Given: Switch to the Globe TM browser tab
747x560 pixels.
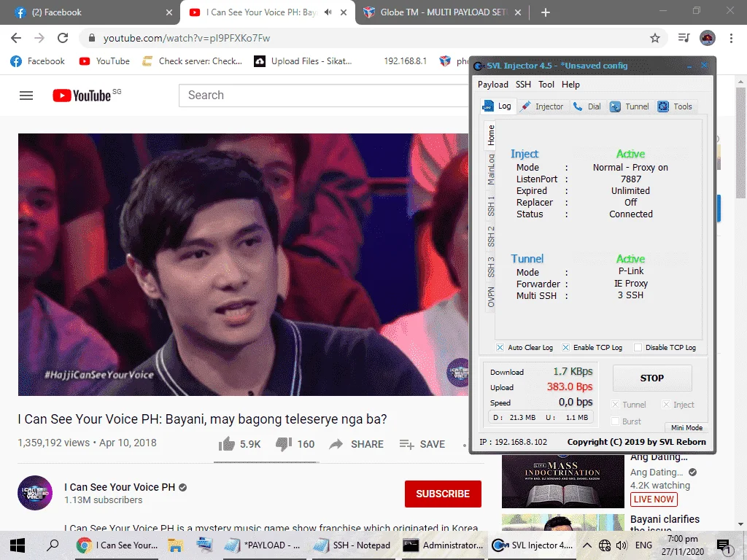Looking at the screenshot, I should (442, 12).
